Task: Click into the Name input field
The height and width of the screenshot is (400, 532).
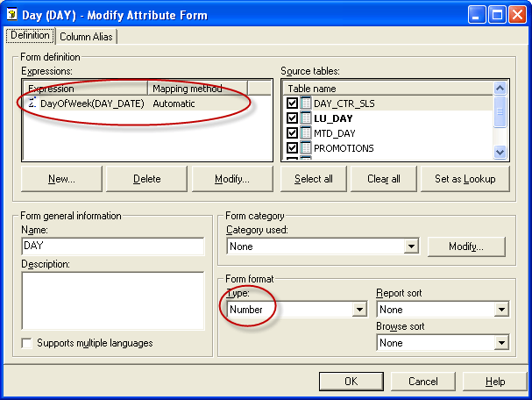Action: pyautogui.click(x=114, y=246)
